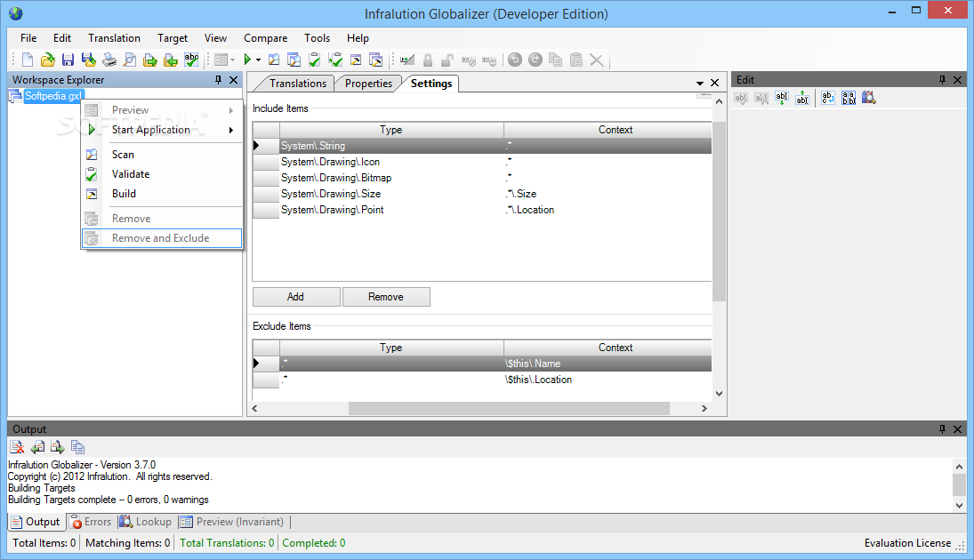Click the Add button under Include Items

[x=296, y=297]
